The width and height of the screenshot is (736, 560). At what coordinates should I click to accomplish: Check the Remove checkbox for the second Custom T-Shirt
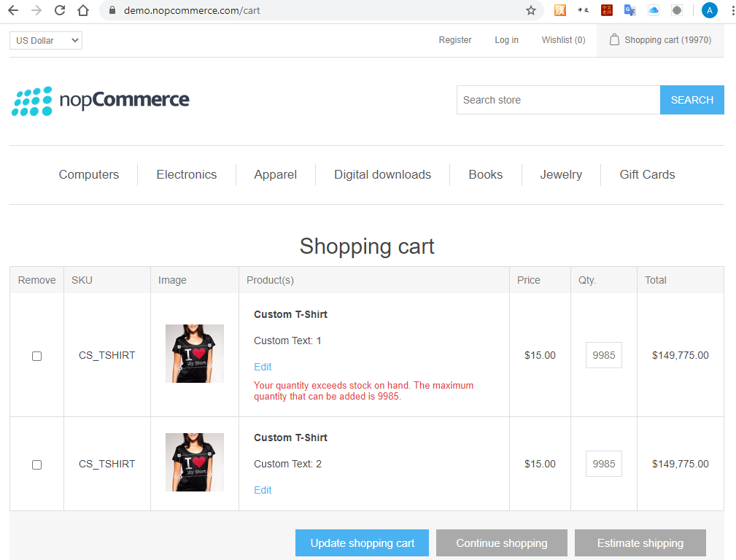pyautogui.click(x=36, y=464)
